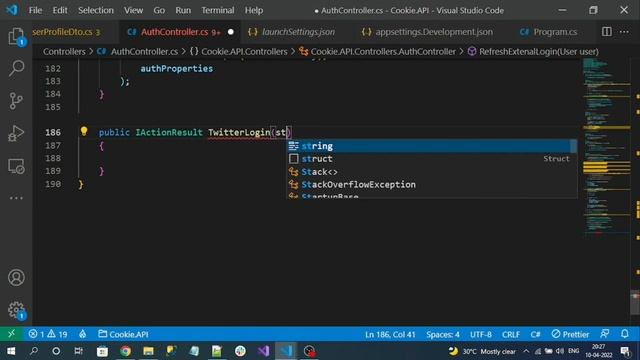Open the File menu
Image resolution: width=640 pixels, height=360 pixels.
tap(35, 10)
